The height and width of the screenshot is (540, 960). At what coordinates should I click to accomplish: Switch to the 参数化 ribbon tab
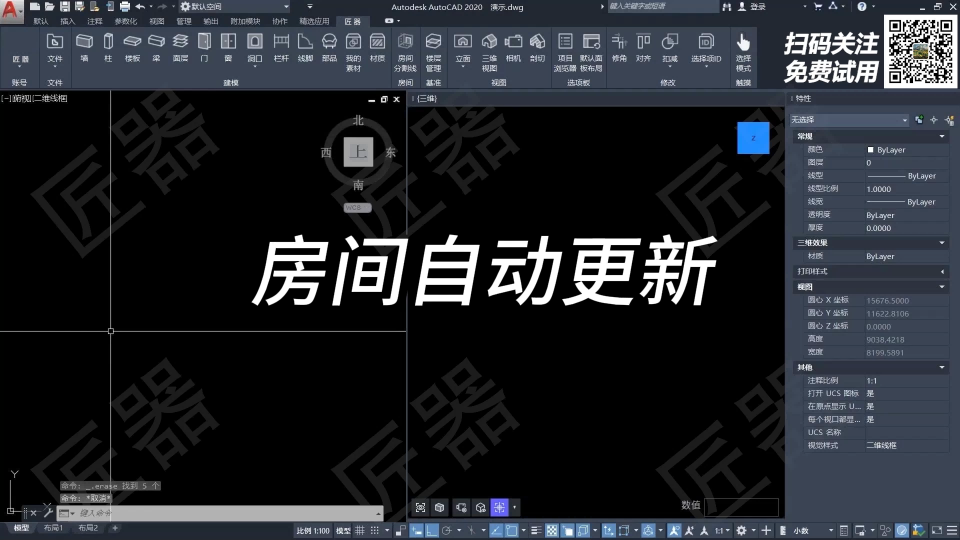[x=126, y=21]
